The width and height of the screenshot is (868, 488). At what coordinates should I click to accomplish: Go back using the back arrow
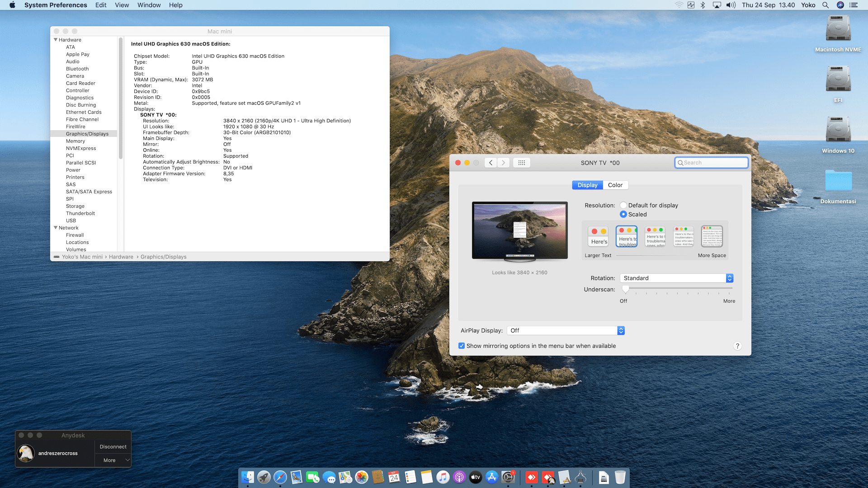click(x=491, y=163)
